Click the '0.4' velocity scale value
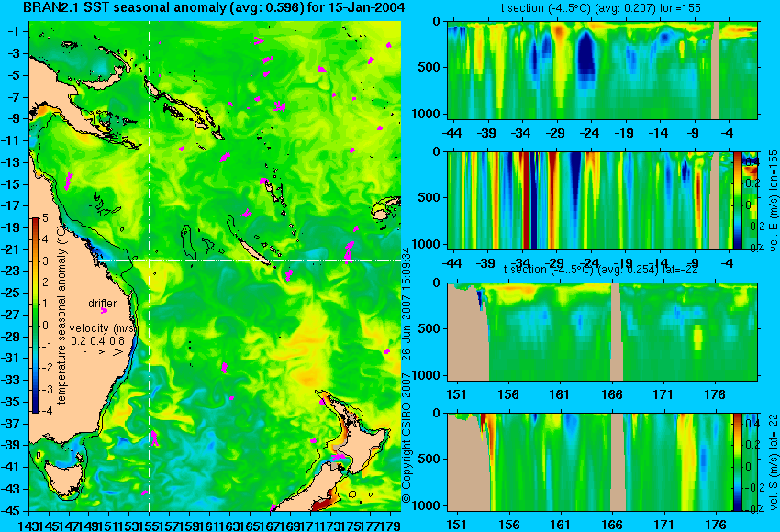Image resolution: width=780 pixels, height=532 pixels. [97, 341]
